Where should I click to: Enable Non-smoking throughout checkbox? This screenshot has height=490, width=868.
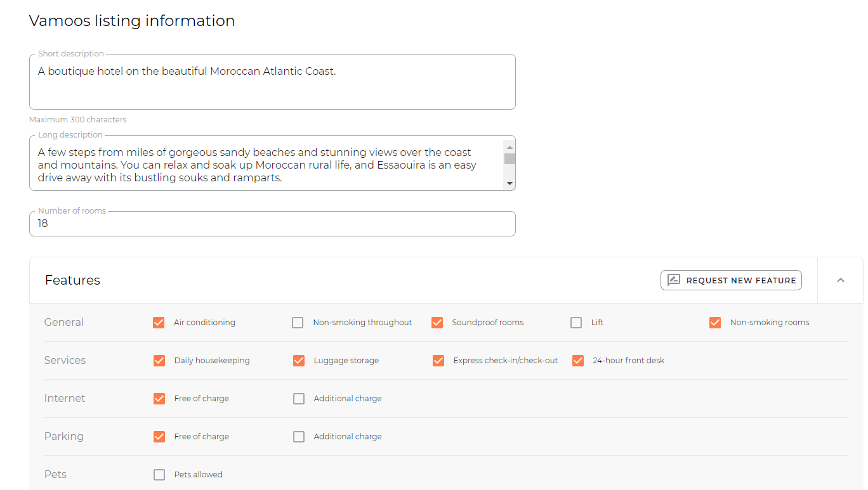coord(298,323)
